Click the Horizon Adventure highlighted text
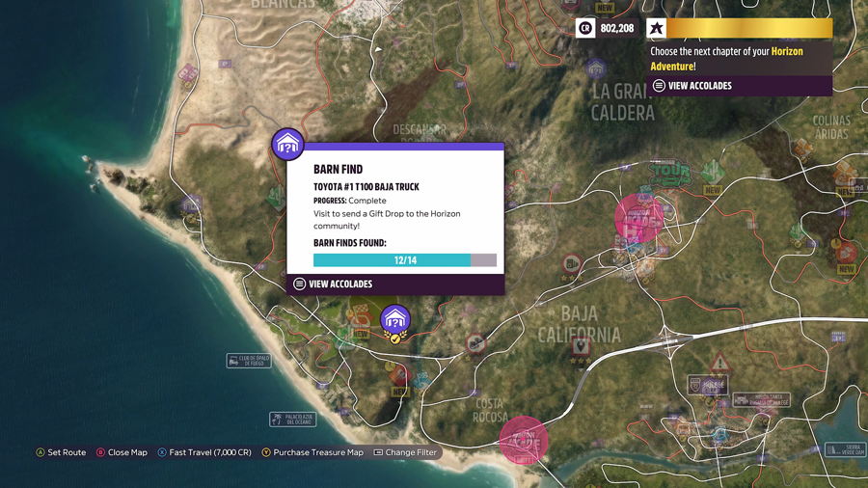The image size is (868, 488). (x=726, y=59)
